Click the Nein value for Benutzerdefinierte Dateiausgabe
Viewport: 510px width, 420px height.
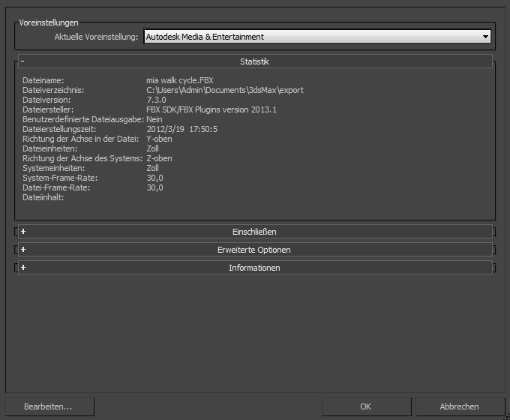point(154,119)
